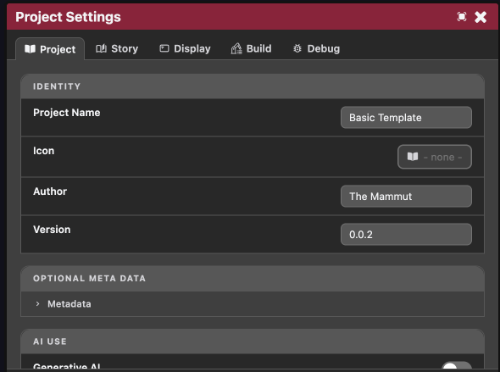Click the Project Name label
Image resolution: width=500 pixels, height=372 pixels.
(x=67, y=113)
